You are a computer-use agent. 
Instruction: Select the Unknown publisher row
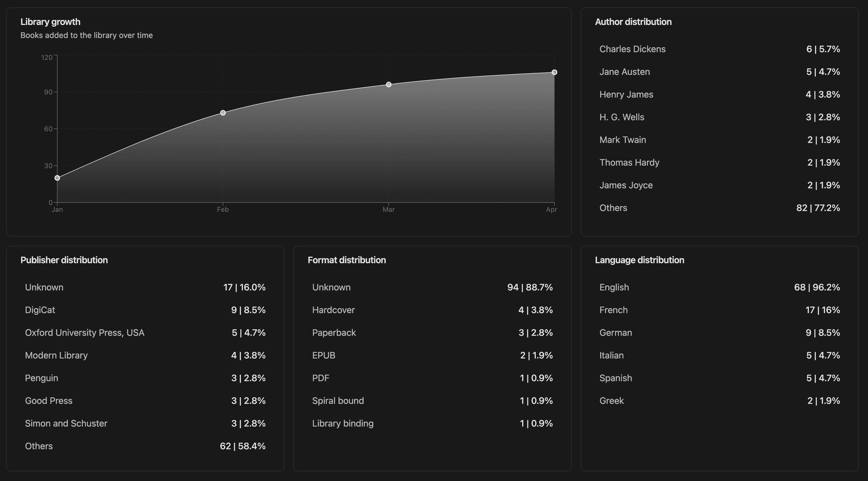tap(44, 287)
